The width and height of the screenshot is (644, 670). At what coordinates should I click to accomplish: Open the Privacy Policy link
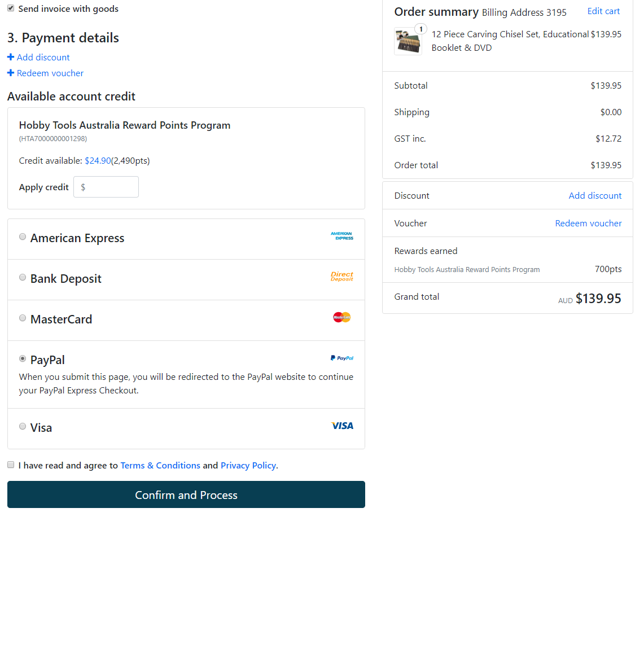(248, 465)
